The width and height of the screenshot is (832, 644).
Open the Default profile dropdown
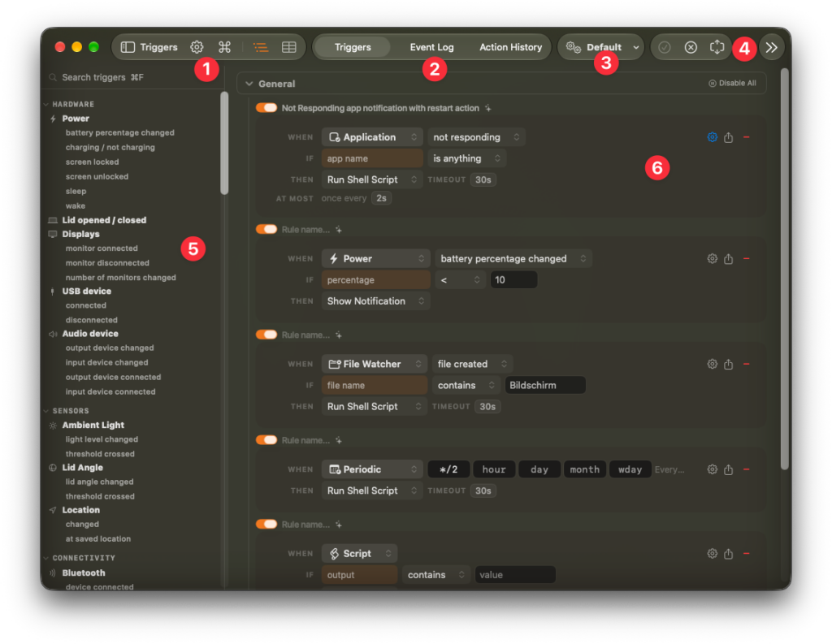(x=600, y=47)
